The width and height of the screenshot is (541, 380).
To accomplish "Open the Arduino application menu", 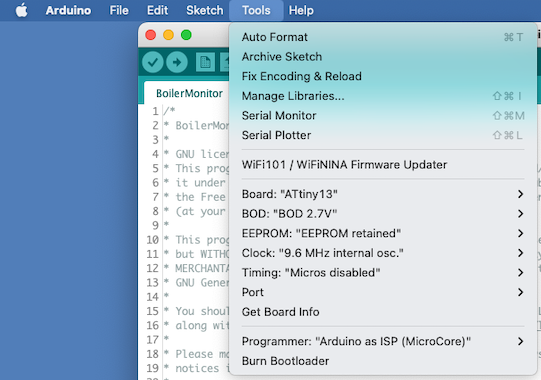I will pos(68,10).
